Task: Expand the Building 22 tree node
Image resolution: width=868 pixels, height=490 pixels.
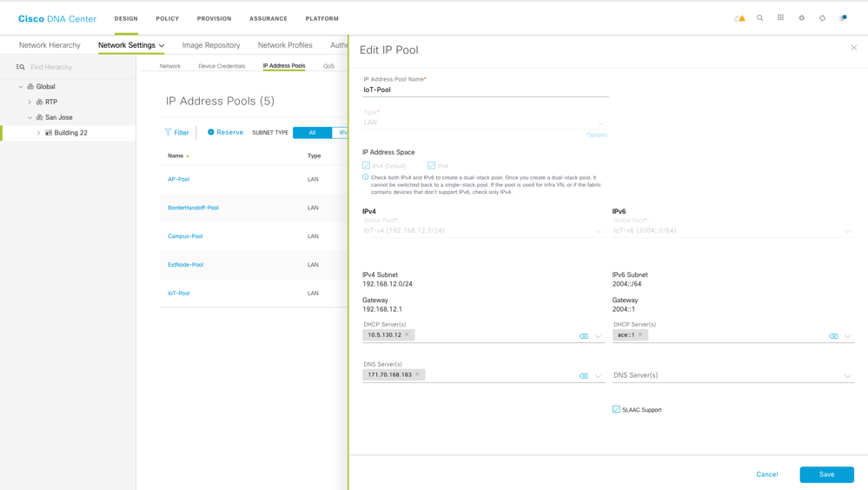Action: tap(38, 133)
